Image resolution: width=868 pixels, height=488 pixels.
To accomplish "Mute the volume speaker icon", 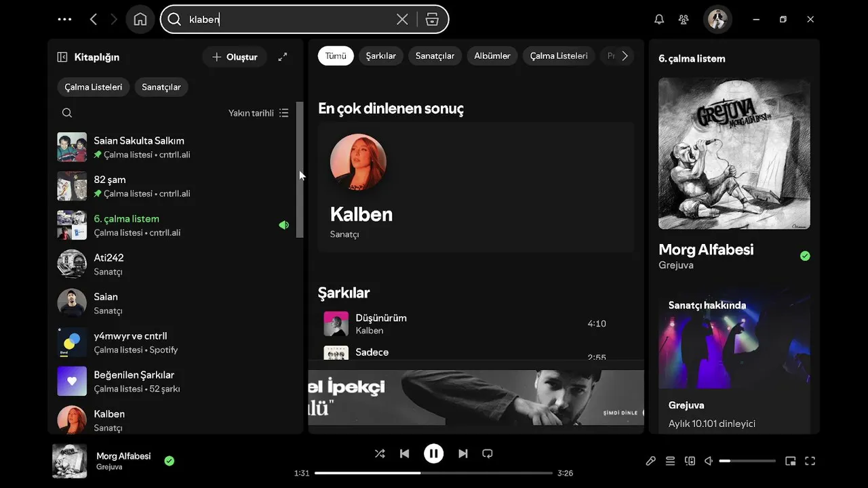I will pyautogui.click(x=709, y=461).
